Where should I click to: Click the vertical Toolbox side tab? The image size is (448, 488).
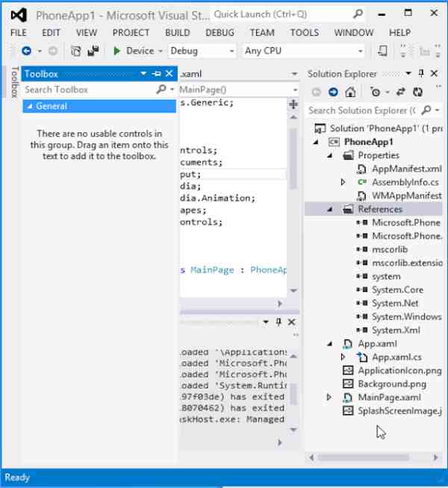coord(14,82)
